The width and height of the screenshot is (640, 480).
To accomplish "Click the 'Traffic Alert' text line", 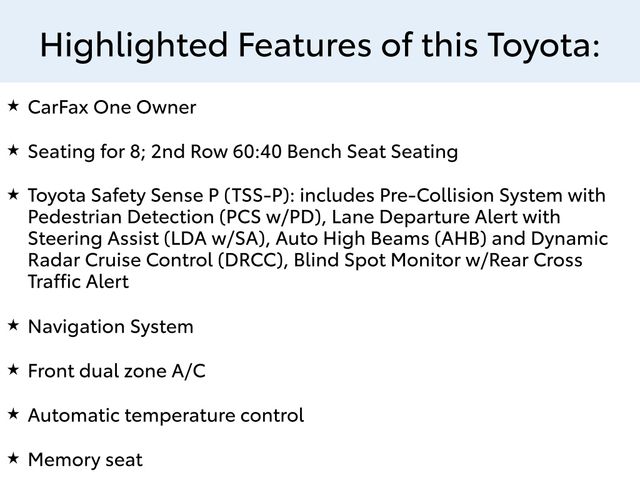I will tap(79, 282).
